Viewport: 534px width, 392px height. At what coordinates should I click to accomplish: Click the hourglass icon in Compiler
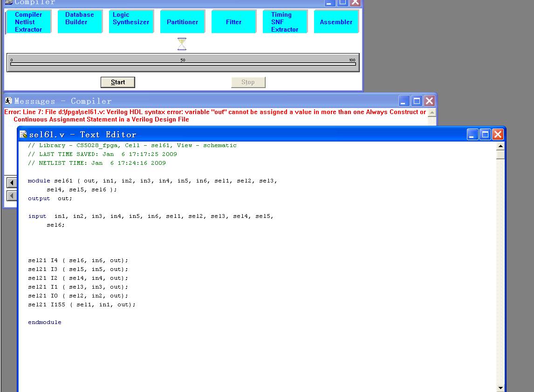[182, 44]
